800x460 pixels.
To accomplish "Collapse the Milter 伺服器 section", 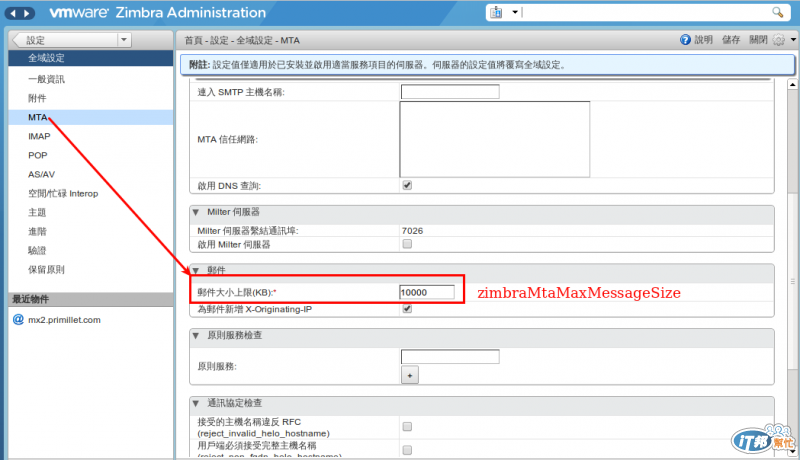I will (x=195, y=212).
